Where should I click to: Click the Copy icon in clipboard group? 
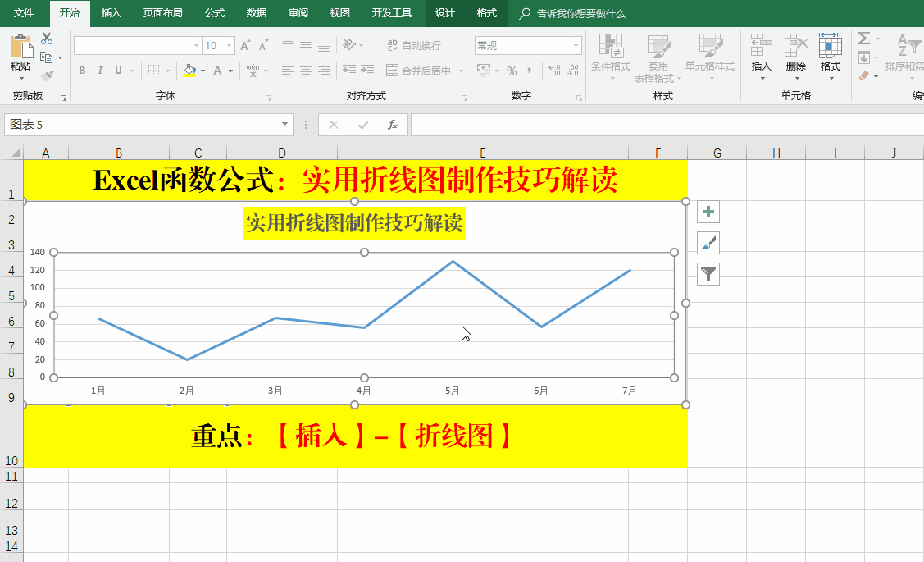click(x=46, y=57)
